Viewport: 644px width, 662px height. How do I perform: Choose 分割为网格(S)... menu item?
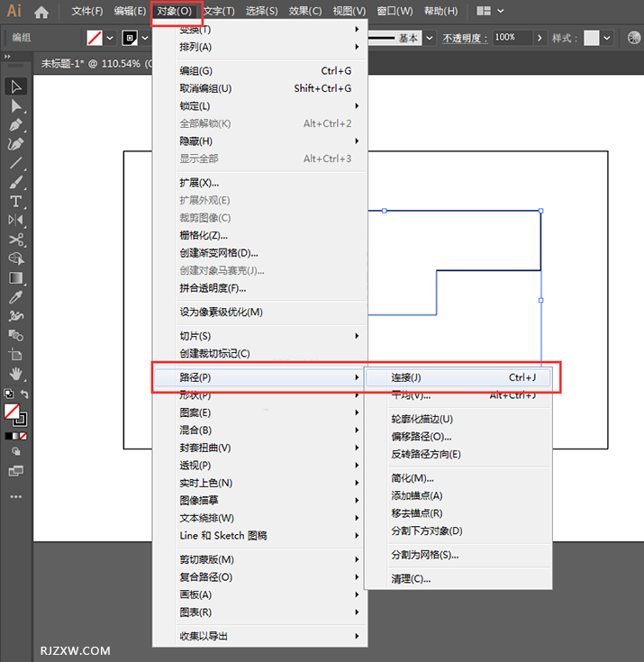tap(458, 555)
